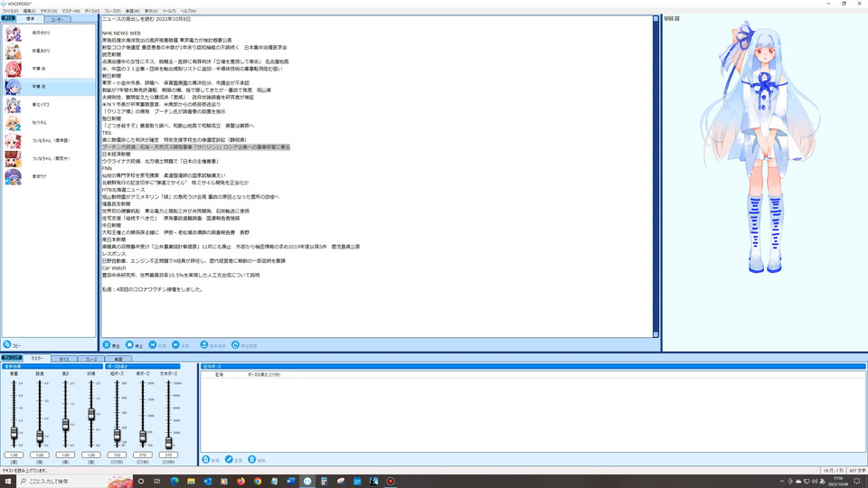Click the 停止 stop button
The width and height of the screenshot is (868, 488).
[x=135, y=345]
